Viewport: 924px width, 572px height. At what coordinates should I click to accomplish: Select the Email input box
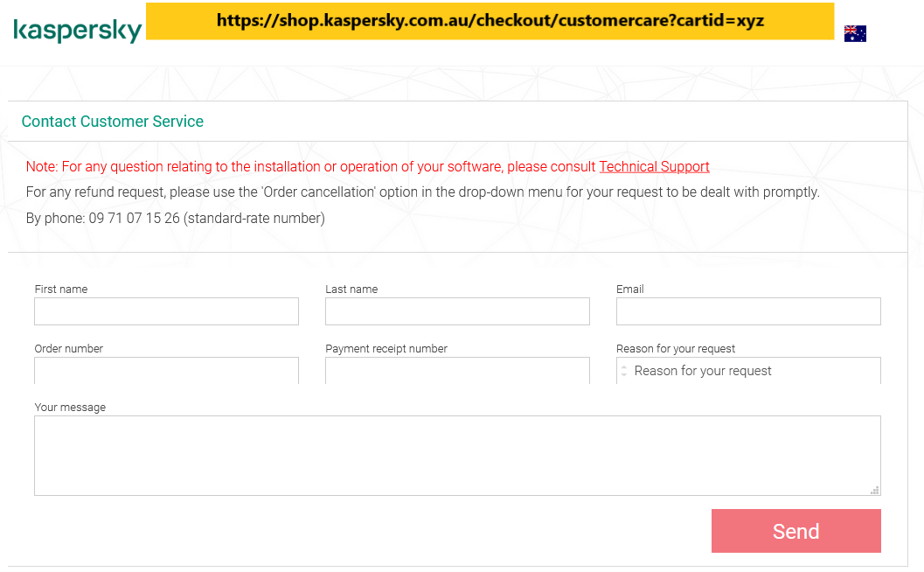click(x=748, y=311)
